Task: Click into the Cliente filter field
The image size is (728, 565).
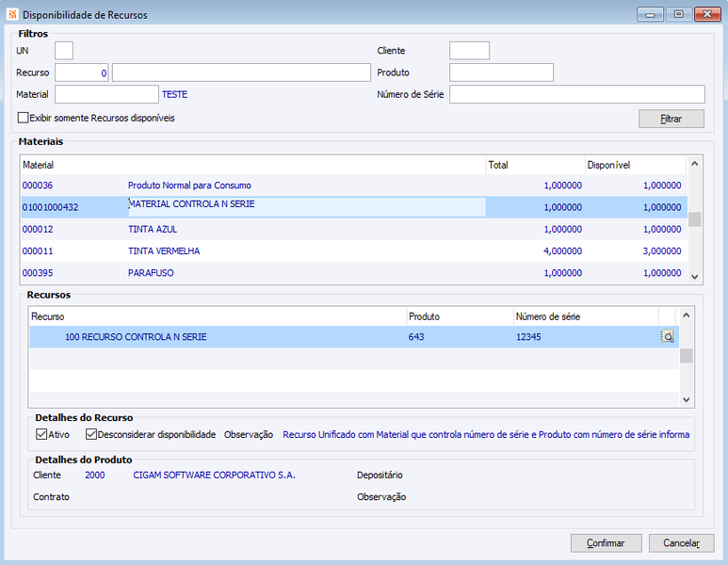Action: (469, 51)
